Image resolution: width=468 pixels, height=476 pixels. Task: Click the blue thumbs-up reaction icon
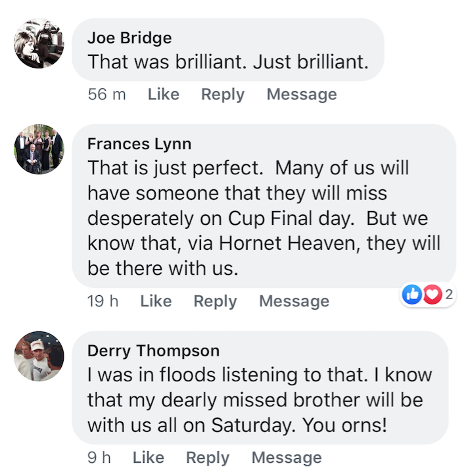[412, 295]
